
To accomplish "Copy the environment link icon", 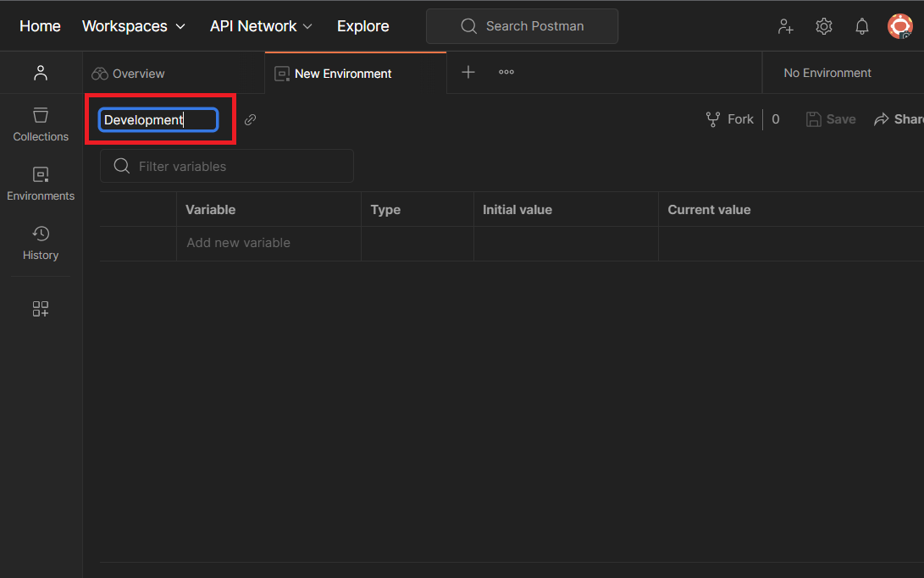I will coord(251,119).
